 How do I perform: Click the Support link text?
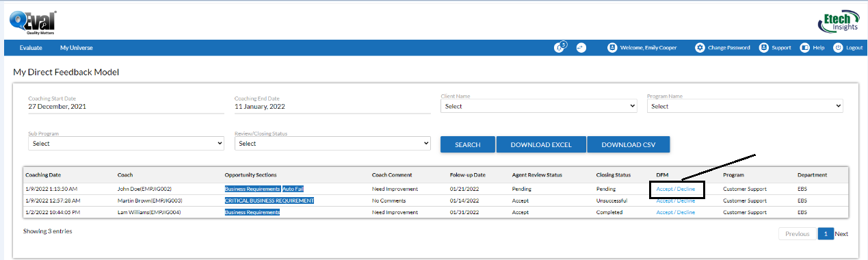click(781, 48)
